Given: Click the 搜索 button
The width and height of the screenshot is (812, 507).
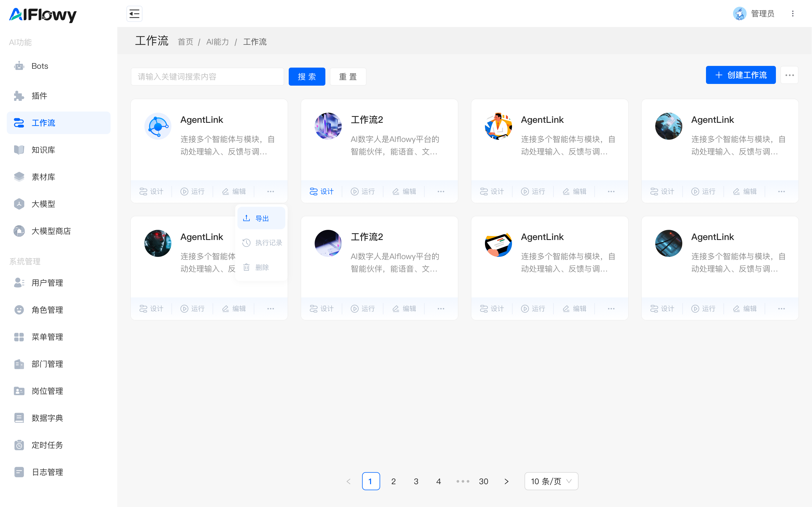Looking at the screenshot, I should pyautogui.click(x=306, y=76).
